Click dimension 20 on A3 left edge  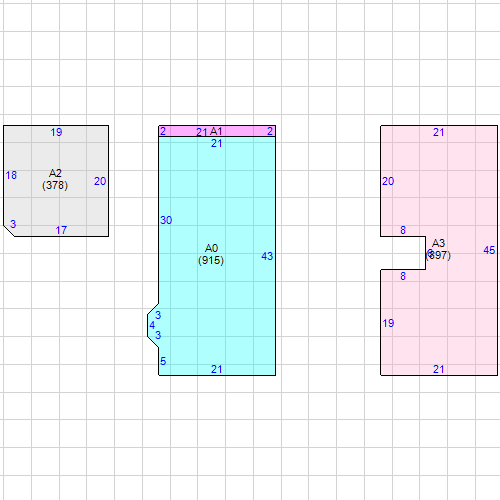pos(388,181)
